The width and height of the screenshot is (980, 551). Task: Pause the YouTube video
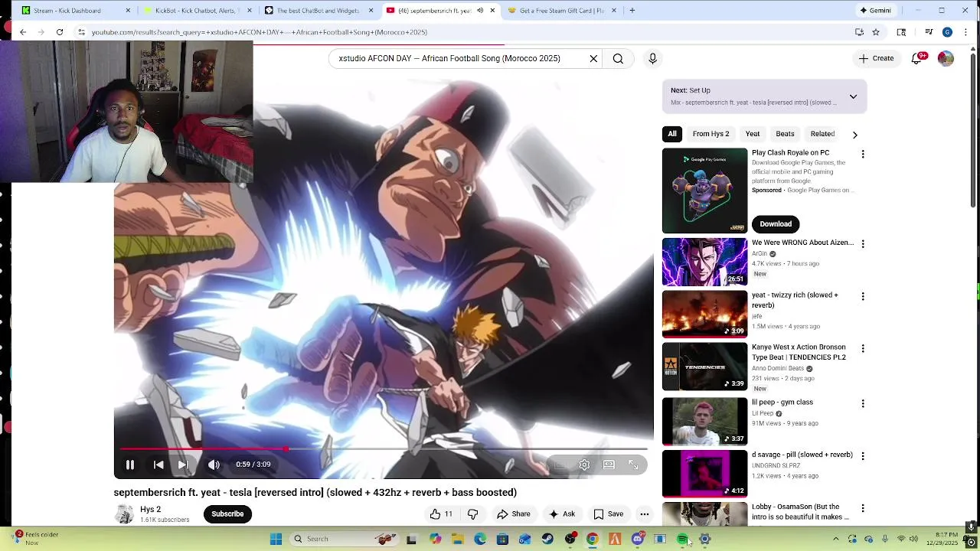[130, 465]
